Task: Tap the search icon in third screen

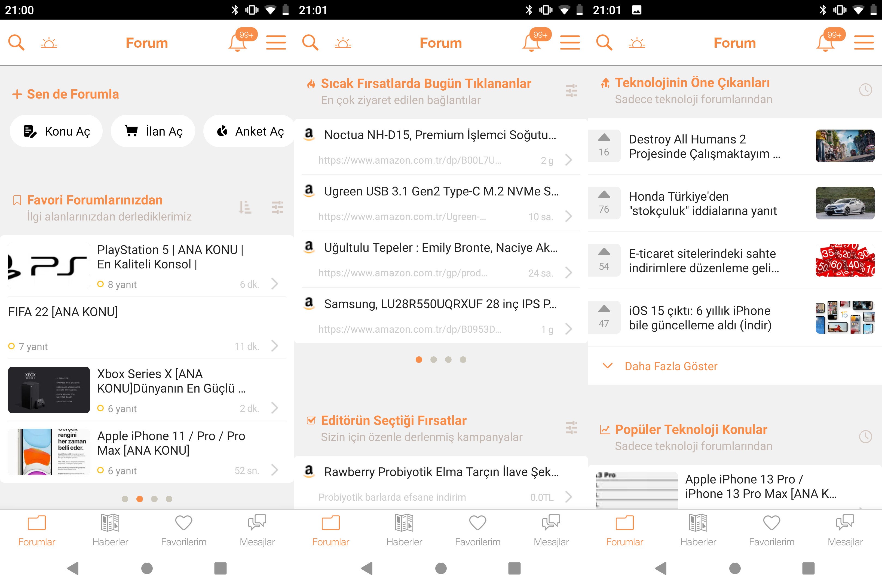Action: tap(604, 42)
